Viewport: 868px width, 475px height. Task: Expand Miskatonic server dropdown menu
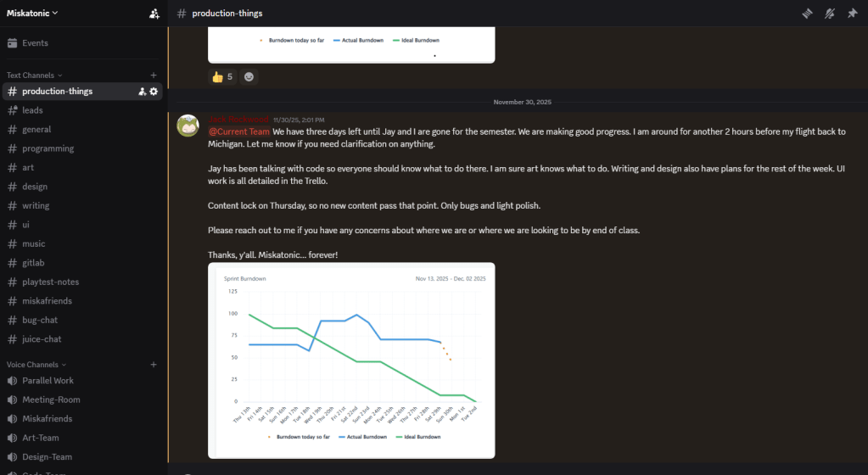point(34,13)
